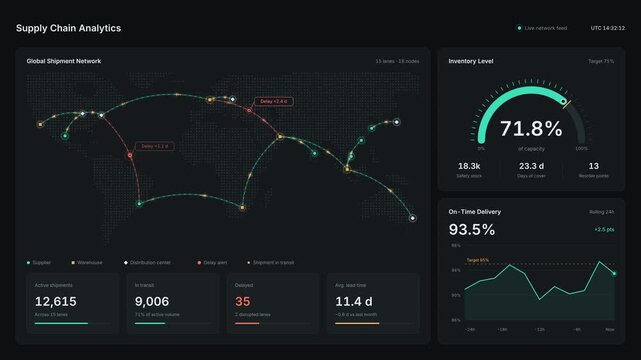Click the 9,006 in transit value
Screen dimensions: 641x360
click(152, 302)
